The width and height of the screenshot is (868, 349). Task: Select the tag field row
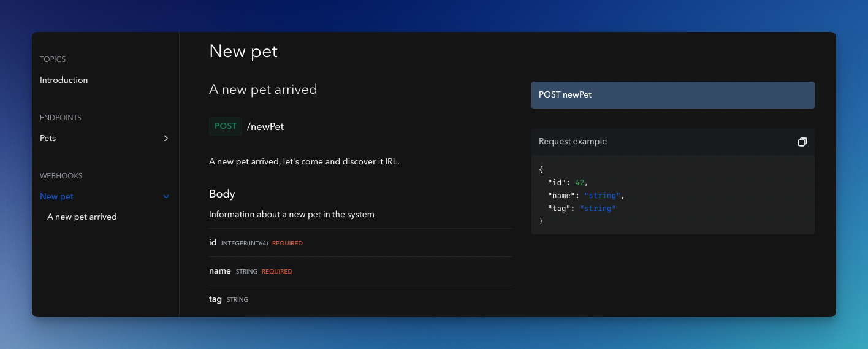360,299
